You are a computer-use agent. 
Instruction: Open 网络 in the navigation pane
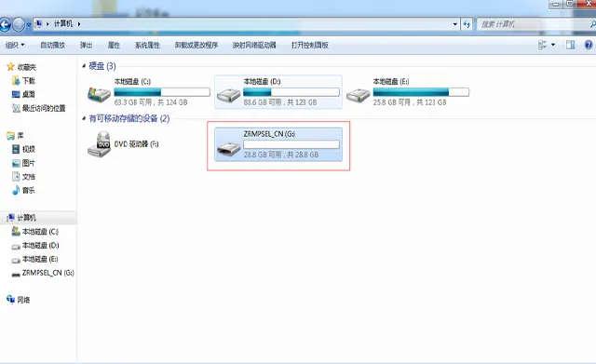click(19, 300)
